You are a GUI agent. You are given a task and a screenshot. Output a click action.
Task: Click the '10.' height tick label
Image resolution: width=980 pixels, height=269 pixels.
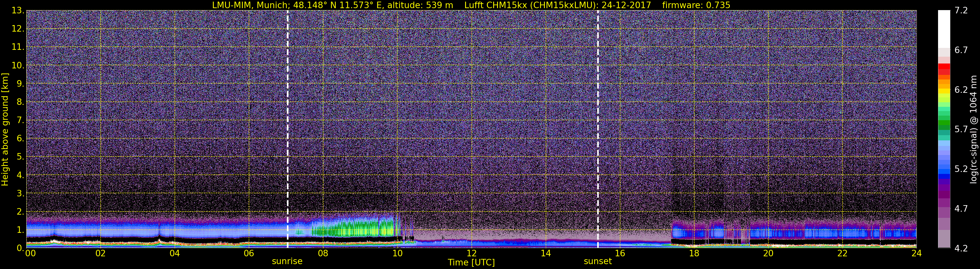(x=18, y=65)
